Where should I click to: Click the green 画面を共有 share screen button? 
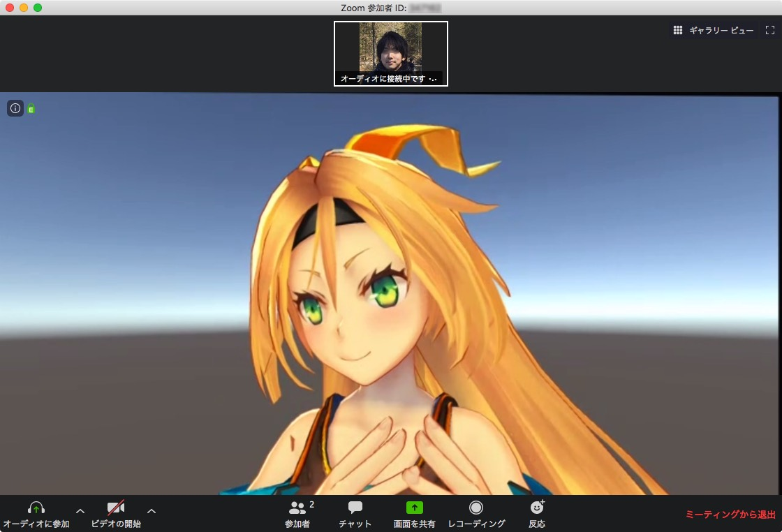[x=415, y=514]
